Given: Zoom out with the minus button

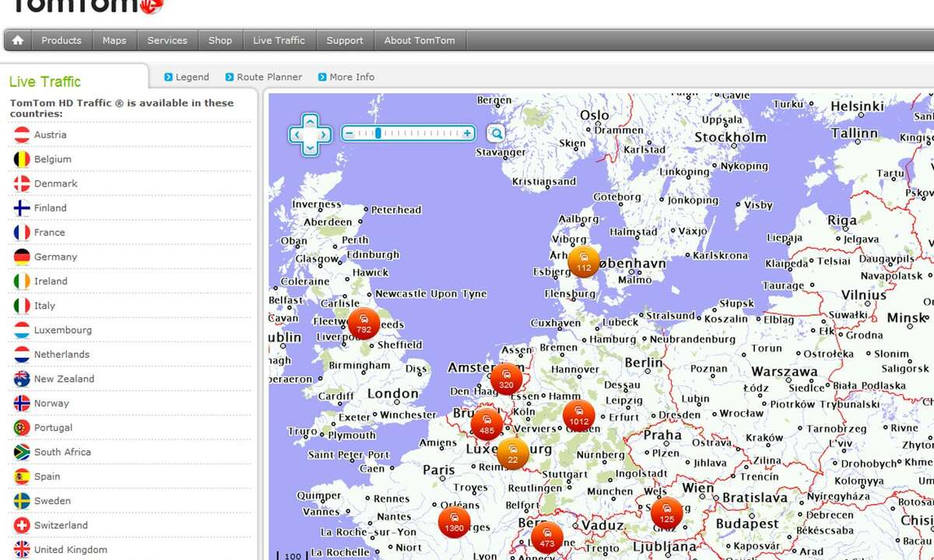Looking at the screenshot, I should [x=349, y=134].
